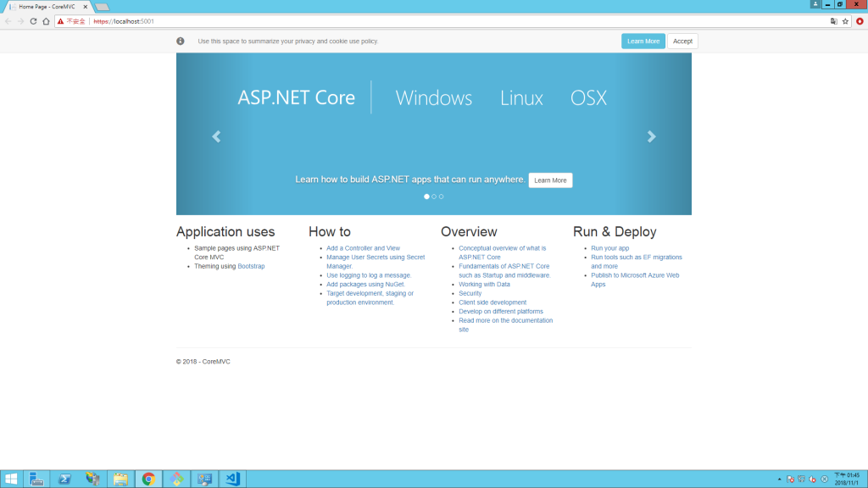Go forward using the browser forward arrow
The width and height of the screenshot is (868, 488).
point(20,21)
